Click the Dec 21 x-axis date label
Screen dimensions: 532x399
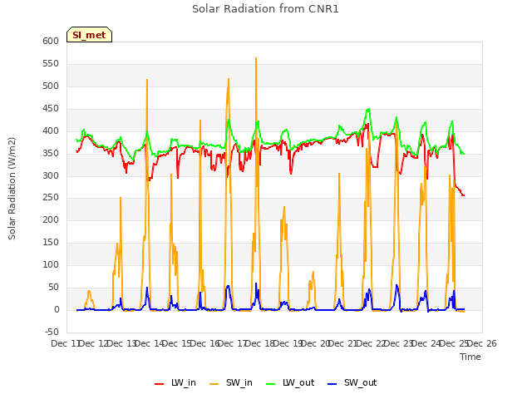(343, 343)
